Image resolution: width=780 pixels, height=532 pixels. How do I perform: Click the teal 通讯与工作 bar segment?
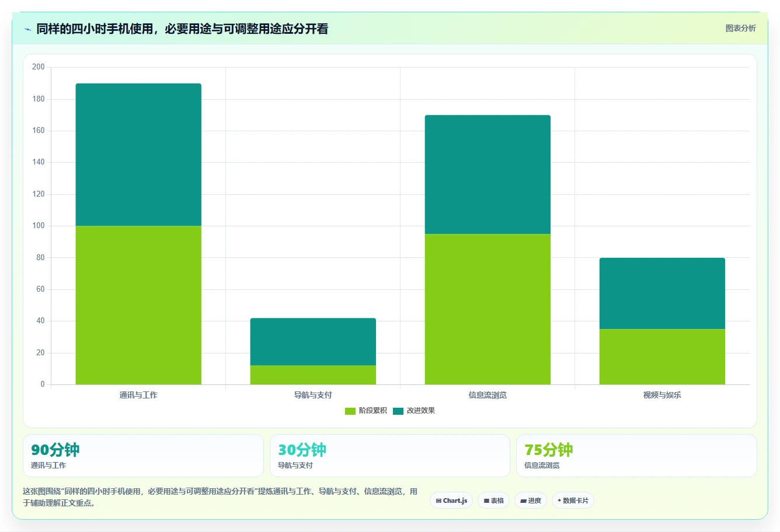click(138, 155)
